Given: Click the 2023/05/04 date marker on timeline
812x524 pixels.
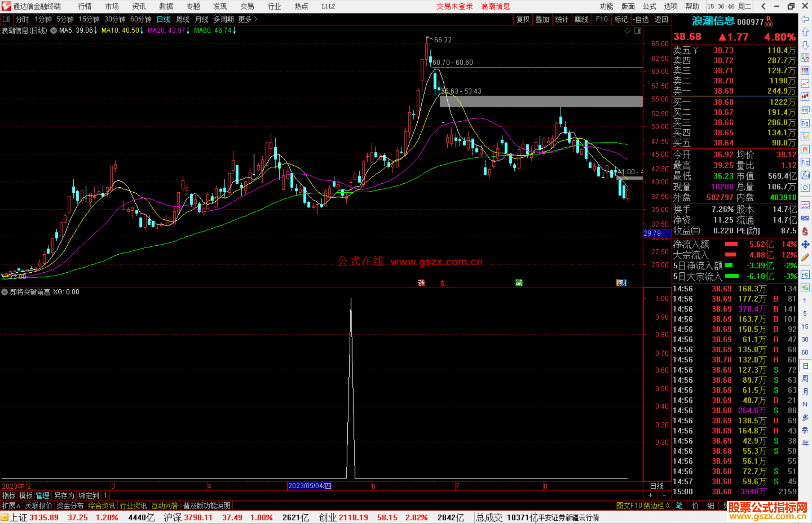Looking at the screenshot, I should pos(309,486).
